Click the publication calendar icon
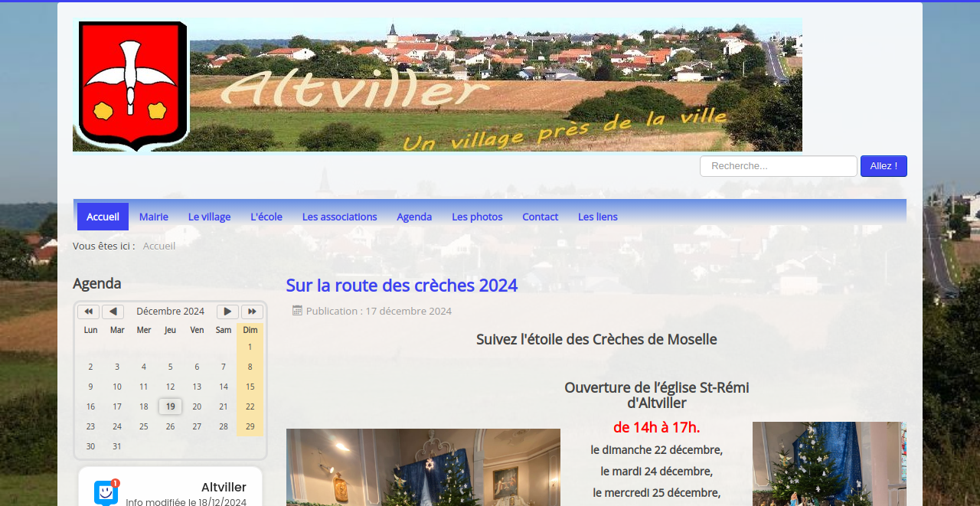Viewport: 980px width, 506px height. tap(297, 310)
